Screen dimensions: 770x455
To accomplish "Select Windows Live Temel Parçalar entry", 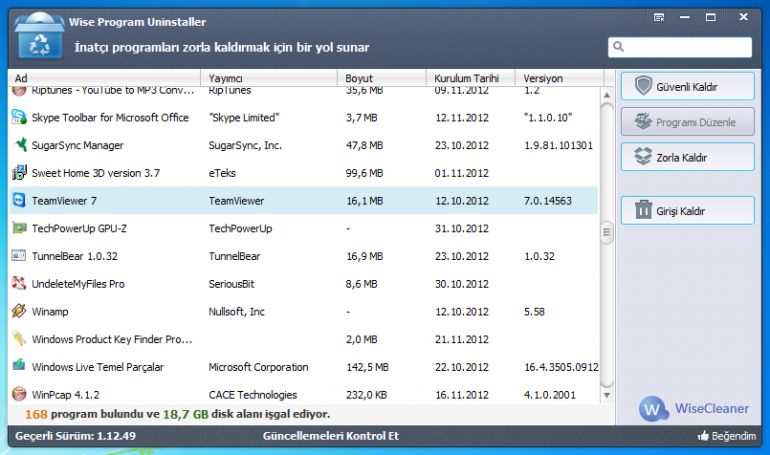I will [98, 367].
